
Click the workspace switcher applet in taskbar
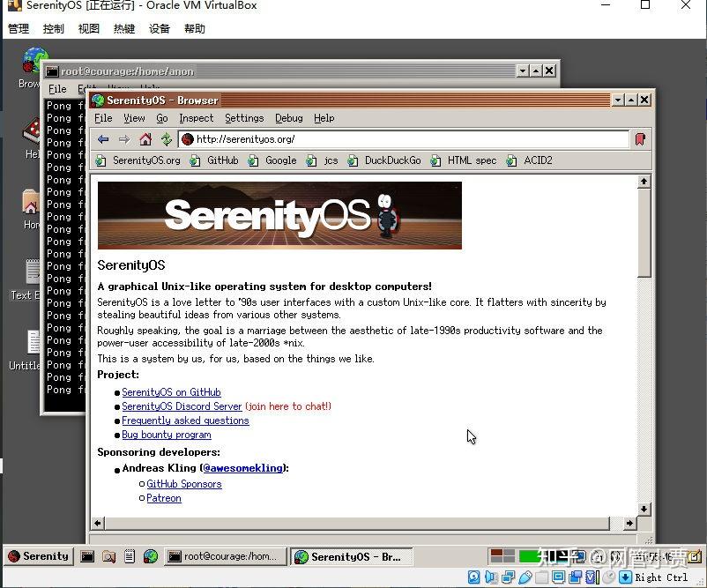click(502, 556)
